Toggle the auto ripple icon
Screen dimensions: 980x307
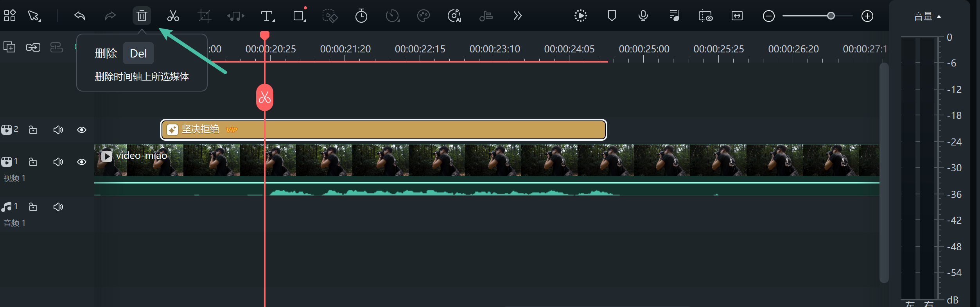pos(57,47)
